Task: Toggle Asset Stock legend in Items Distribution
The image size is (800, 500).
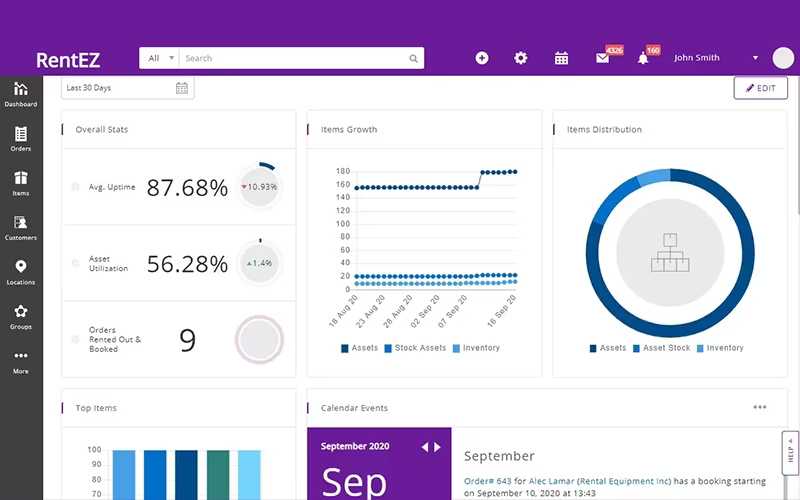Action: click(661, 348)
